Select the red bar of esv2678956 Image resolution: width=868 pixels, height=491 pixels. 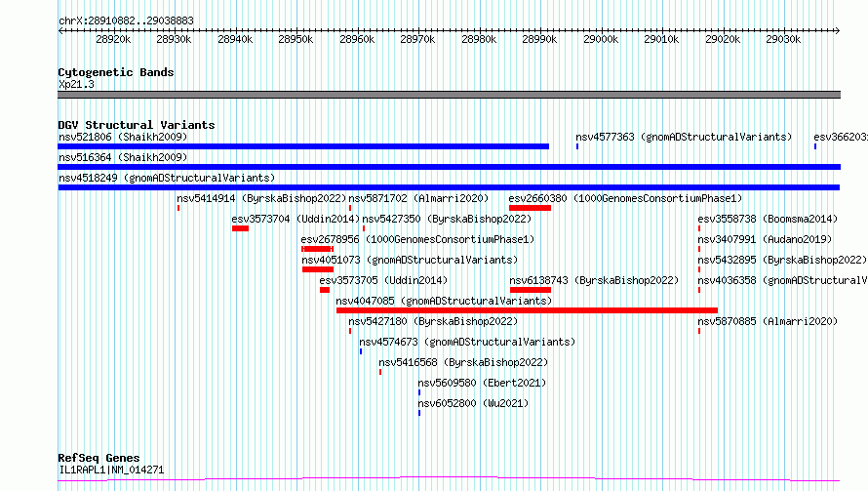click(317, 249)
